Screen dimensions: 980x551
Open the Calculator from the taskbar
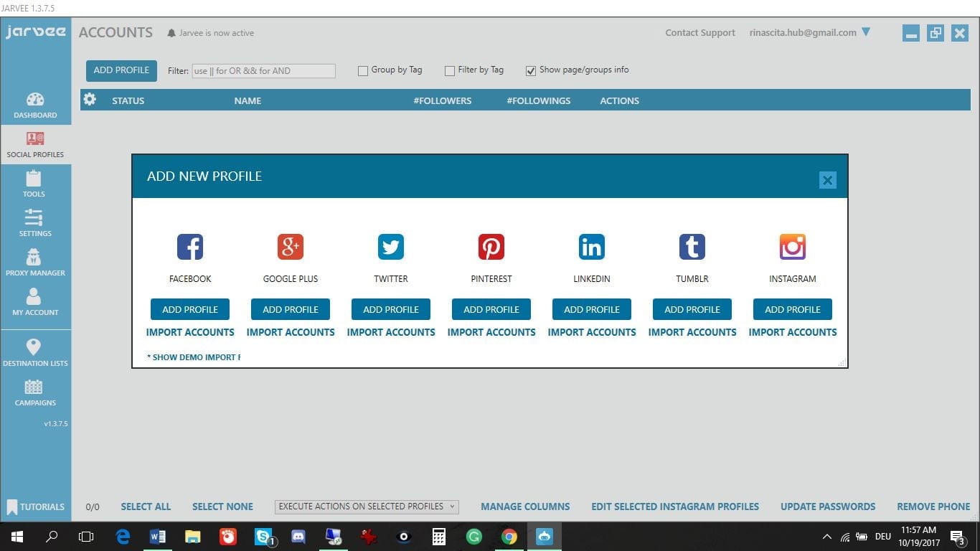pos(439,536)
